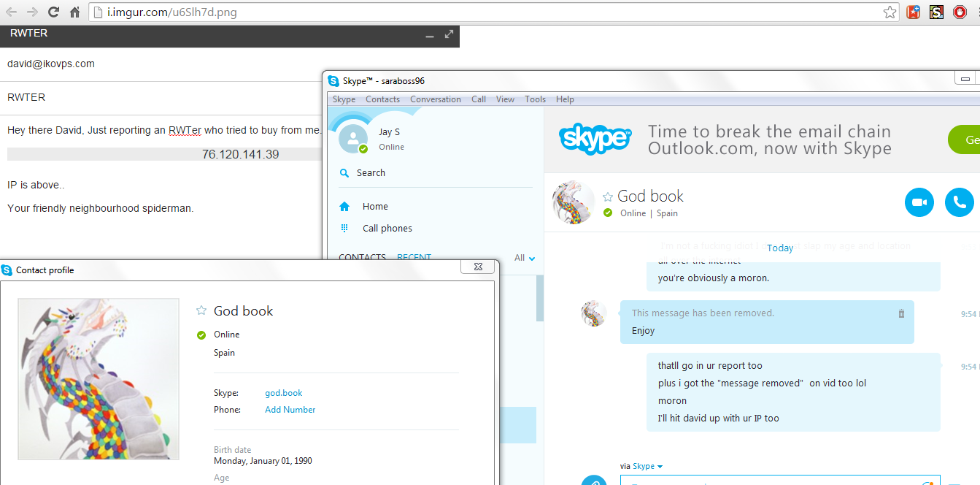The image size is (980, 485).
Task: Click the avatar beside the Enjoy message
Action: click(x=594, y=313)
